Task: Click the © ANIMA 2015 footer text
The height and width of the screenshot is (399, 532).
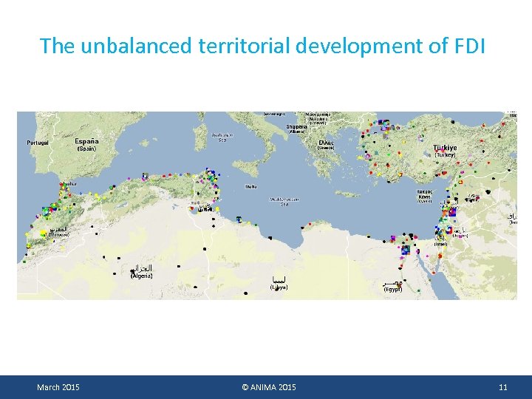Action: [269, 387]
